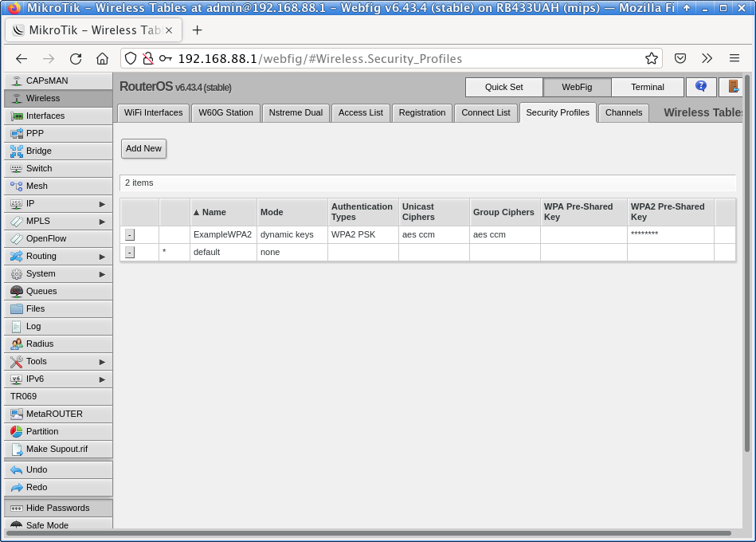Toggle Hide Passwords option
The image size is (756, 542).
point(58,508)
